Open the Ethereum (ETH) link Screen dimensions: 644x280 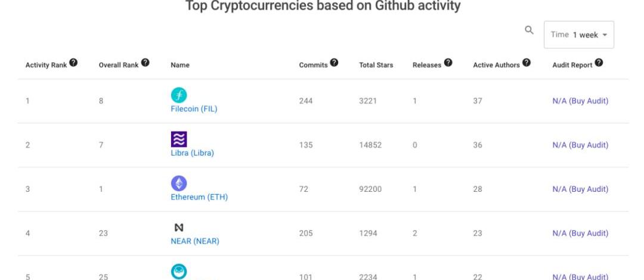[199, 197]
